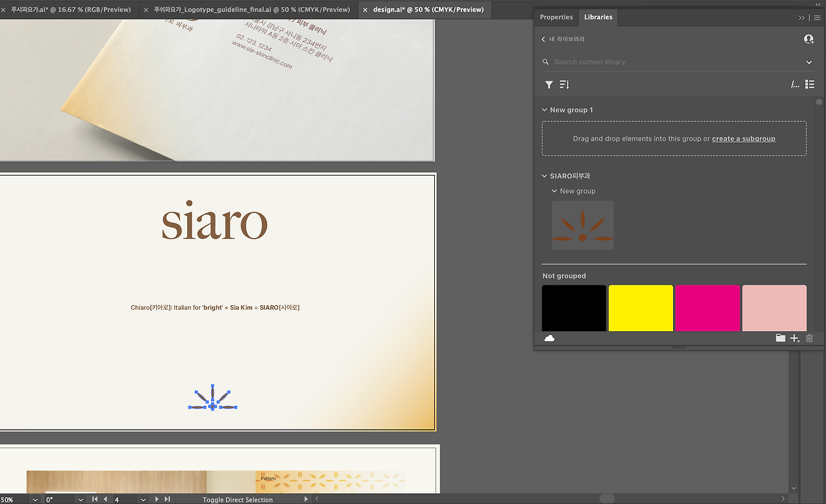The height and width of the screenshot is (504, 826).
Task: Open the Libraries panel hamburger menu
Action: (x=817, y=17)
